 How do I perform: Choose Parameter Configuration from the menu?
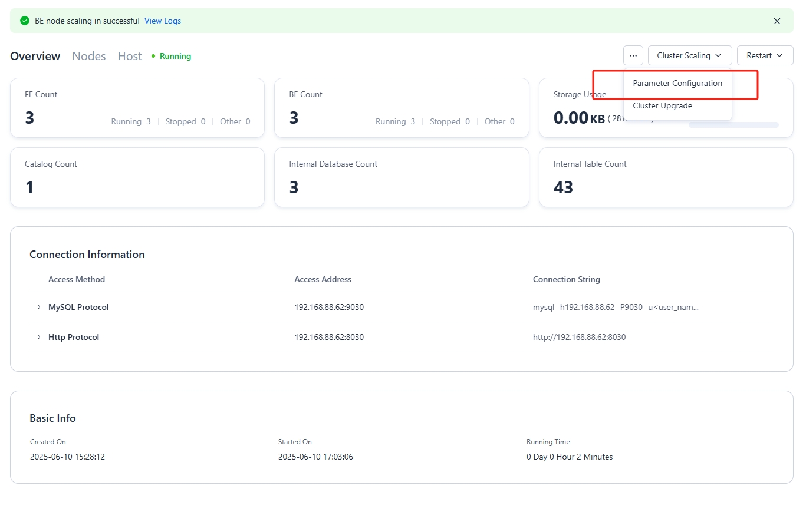click(677, 84)
